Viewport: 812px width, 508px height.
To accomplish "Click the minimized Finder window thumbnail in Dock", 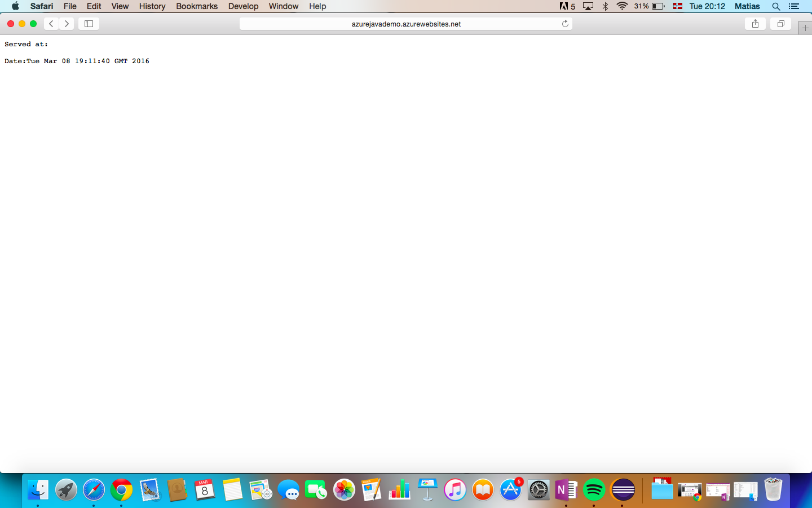I will [x=745, y=491].
